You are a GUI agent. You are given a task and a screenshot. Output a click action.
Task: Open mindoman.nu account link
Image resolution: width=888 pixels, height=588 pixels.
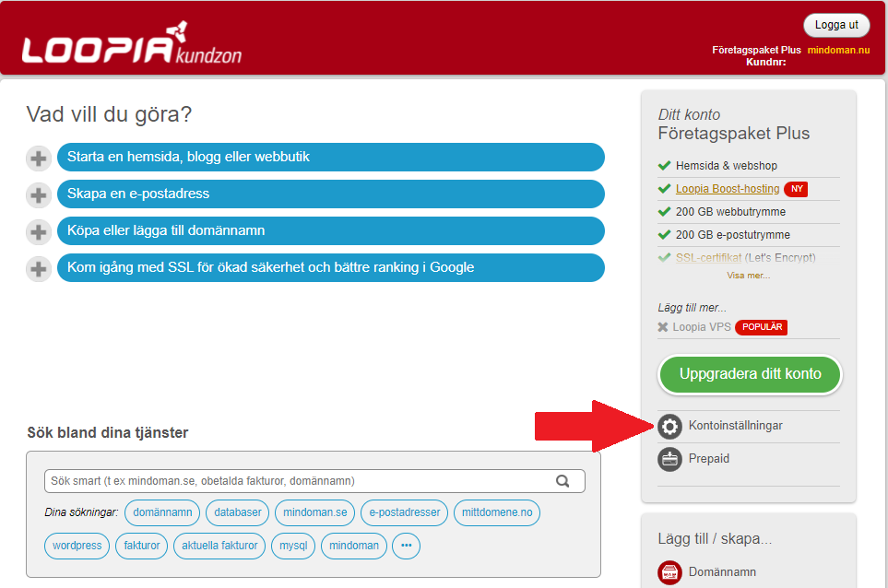[838, 50]
